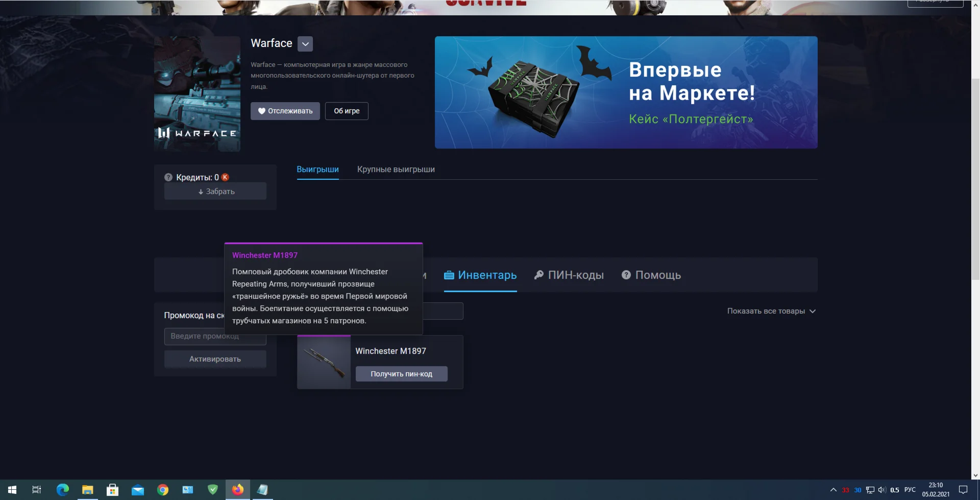Screen dimensions: 980x500
Task: Launch Google Chrome from the taskbar
Action: [162, 490]
